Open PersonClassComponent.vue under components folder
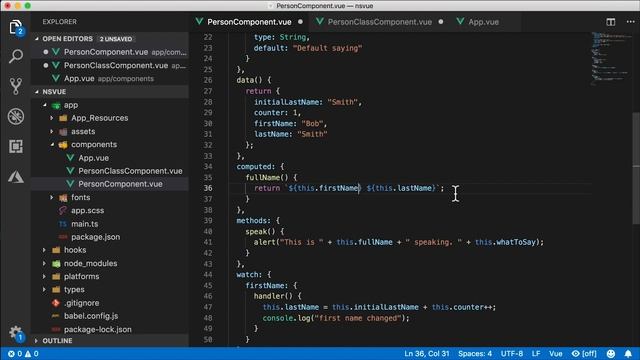 [x=130, y=171]
